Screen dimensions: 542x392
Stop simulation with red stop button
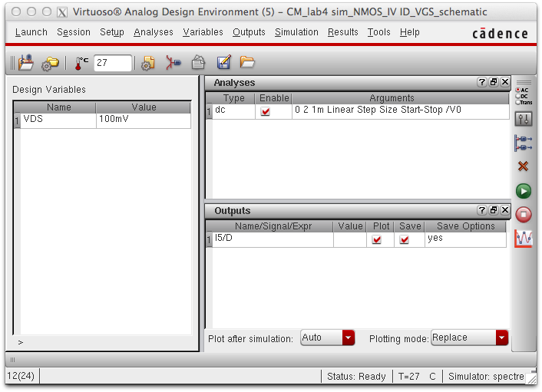click(524, 215)
